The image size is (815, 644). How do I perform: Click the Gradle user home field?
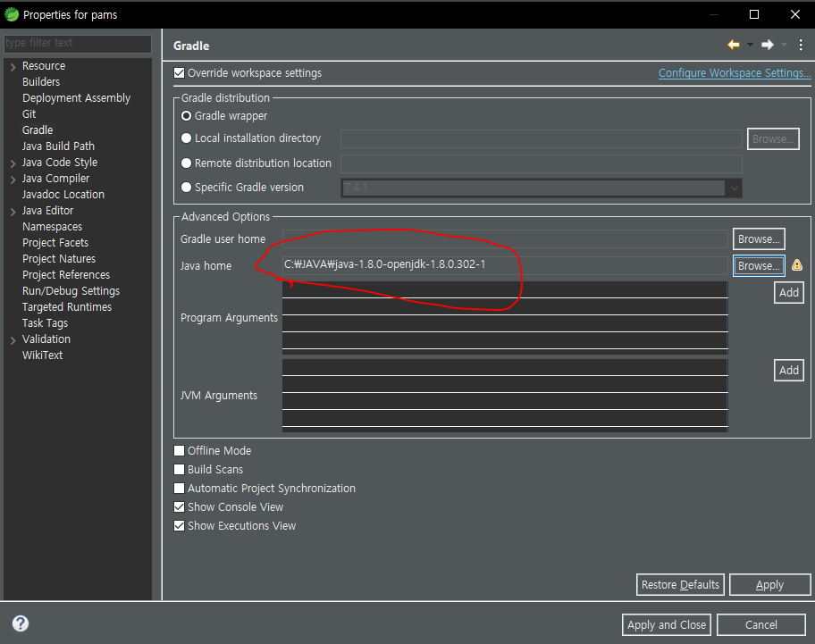coord(505,238)
